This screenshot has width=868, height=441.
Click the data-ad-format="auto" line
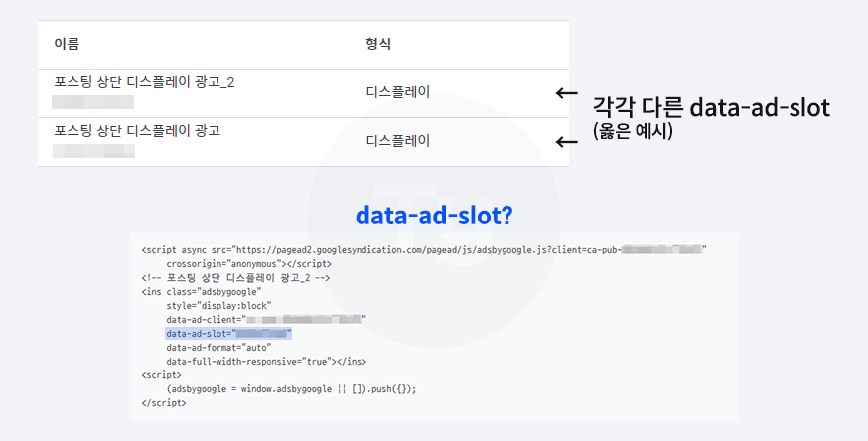tap(218, 348)
